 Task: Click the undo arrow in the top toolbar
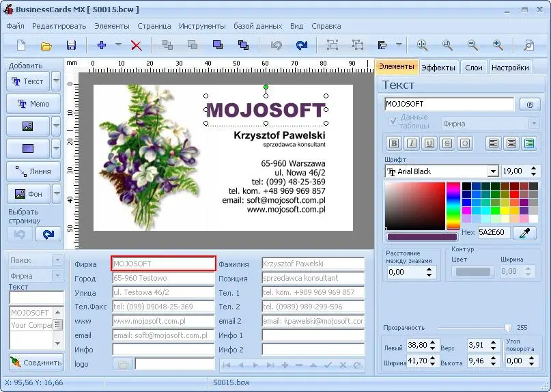coord(277,45)
